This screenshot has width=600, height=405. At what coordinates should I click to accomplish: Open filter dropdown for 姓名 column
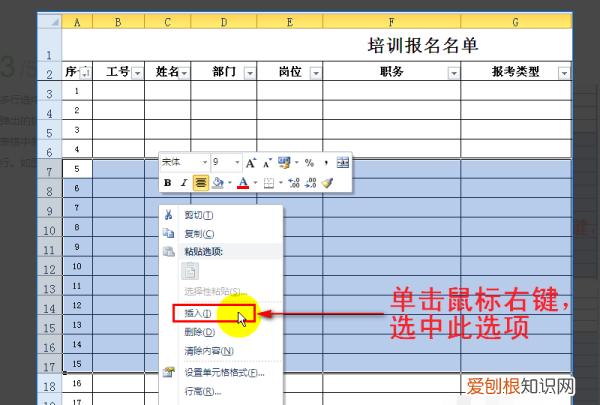pos(184,73)
